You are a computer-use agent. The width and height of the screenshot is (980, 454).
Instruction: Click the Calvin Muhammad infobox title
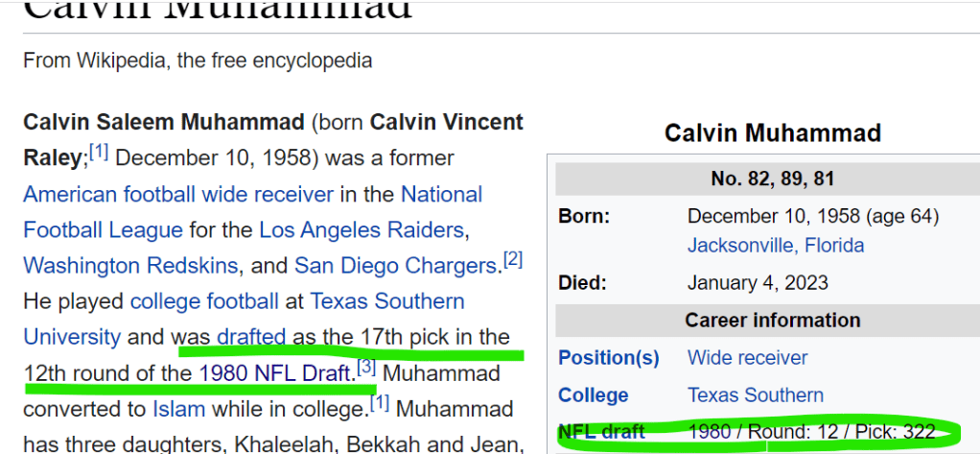tap(772, 132)
